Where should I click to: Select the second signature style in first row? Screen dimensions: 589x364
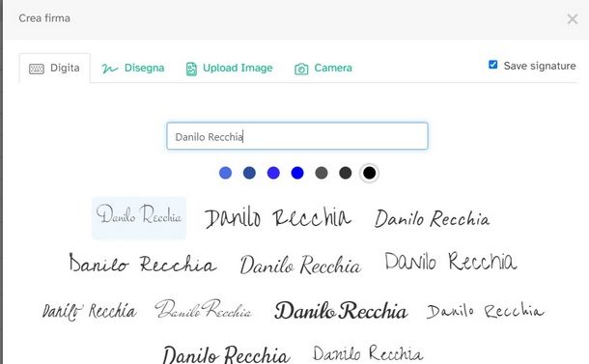pos(277,218)
